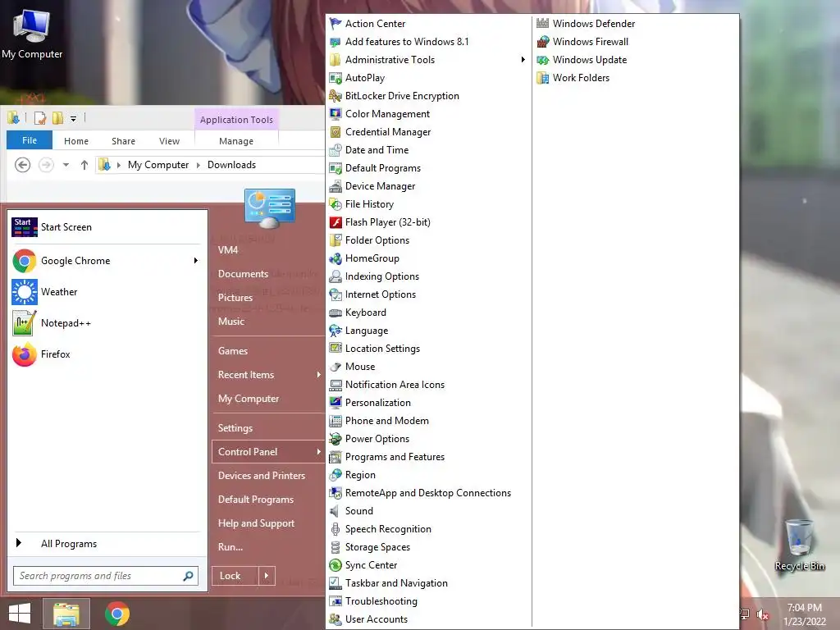Expand My Computer breadcrumb arrow in address bar
840x630 pixels.
click(x=199, y=165)
